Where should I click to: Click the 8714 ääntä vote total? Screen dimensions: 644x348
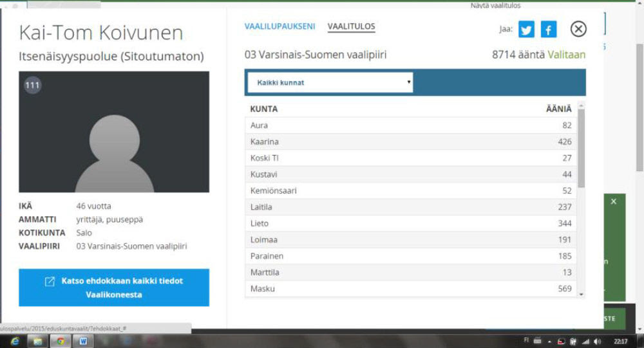(518, 55)
